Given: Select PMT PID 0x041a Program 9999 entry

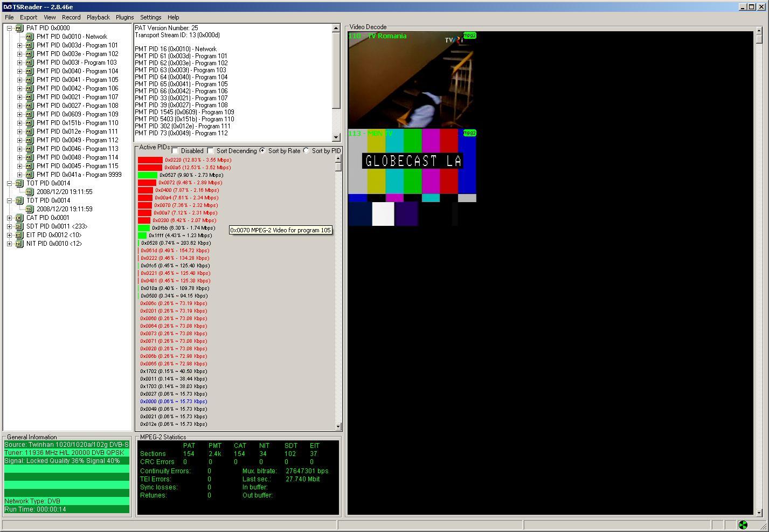Looking at the screenshot, I should tap(79, 175).
